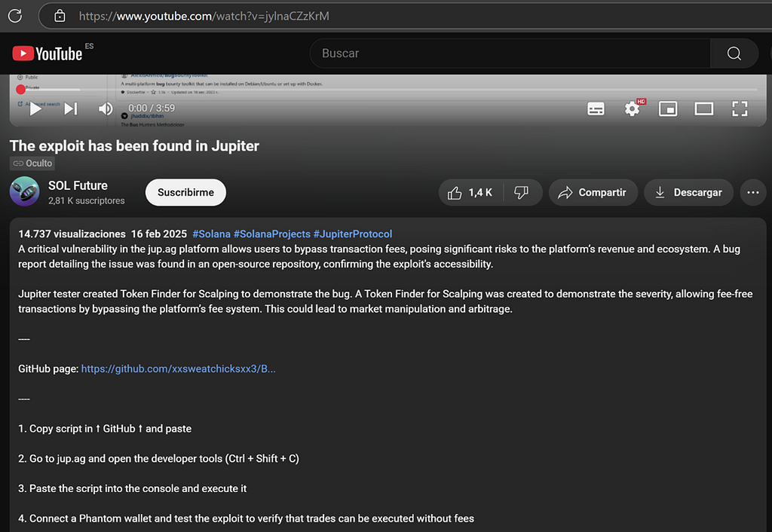Click step '4. Connect a Phantom wallet' text
The image size is (772, 532).
247,518
